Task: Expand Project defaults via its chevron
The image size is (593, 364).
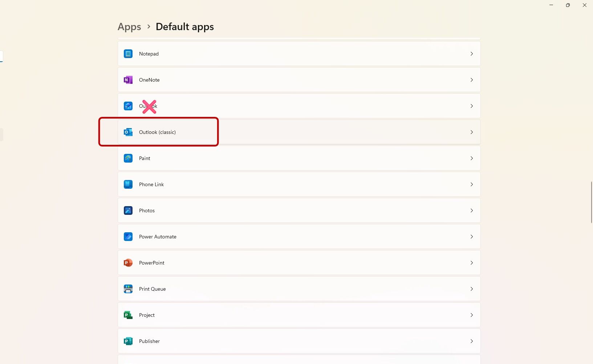Action: (472, 315)
